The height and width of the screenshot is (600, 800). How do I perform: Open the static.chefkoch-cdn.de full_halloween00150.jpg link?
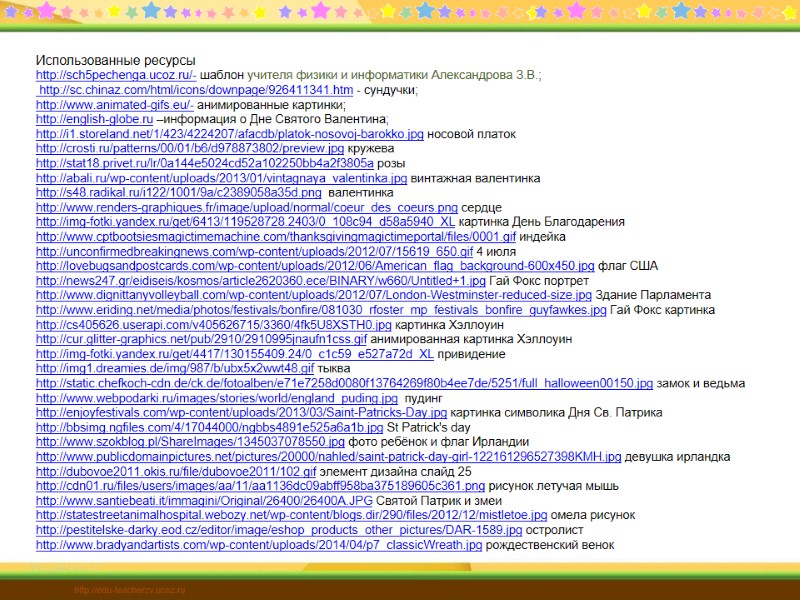pyautogui.click(x=344, y=383)
